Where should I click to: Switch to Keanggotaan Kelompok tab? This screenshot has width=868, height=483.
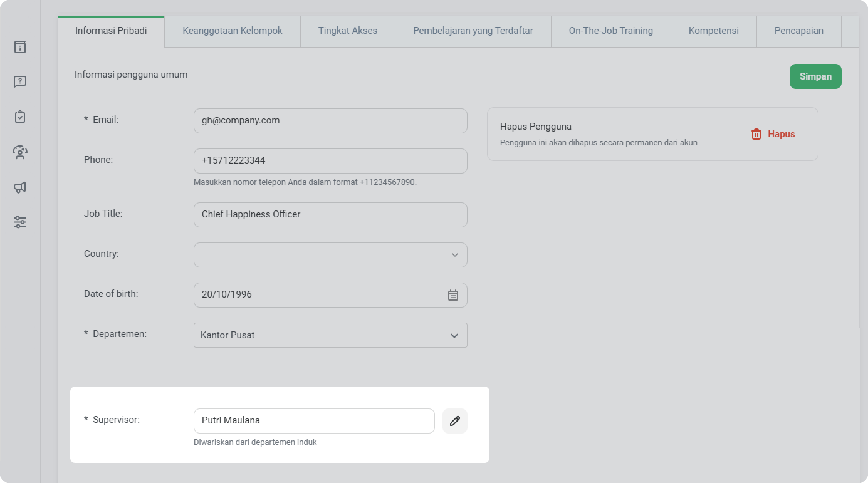[232, 31]
